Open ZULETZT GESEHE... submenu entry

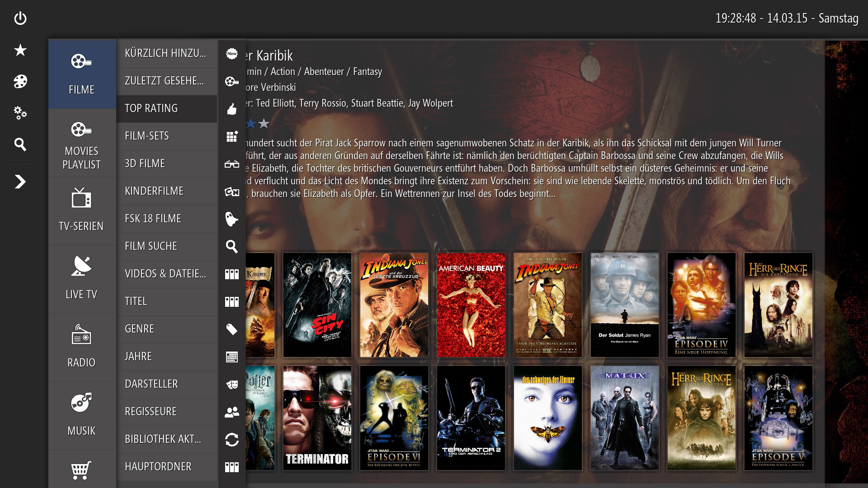point(167,81)
